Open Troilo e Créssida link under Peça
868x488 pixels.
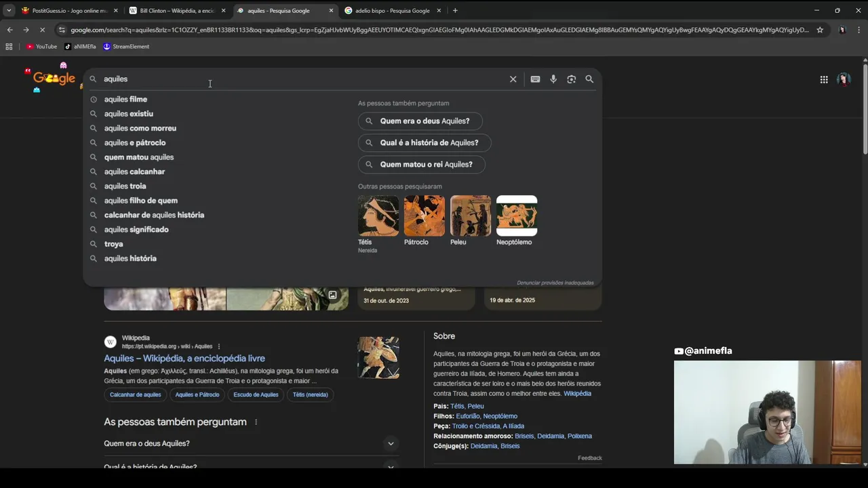click(x=476, y=426)
